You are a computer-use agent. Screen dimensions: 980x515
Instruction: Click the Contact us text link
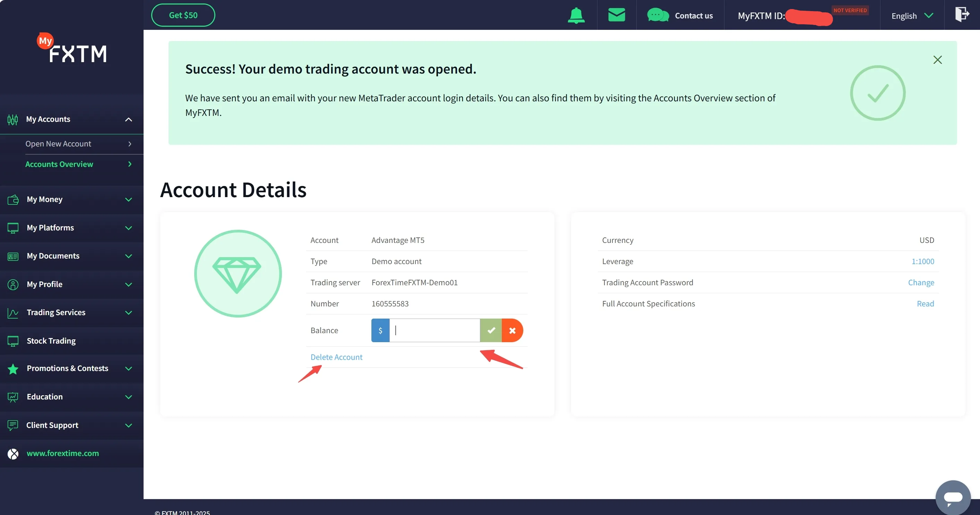(694, 16)
